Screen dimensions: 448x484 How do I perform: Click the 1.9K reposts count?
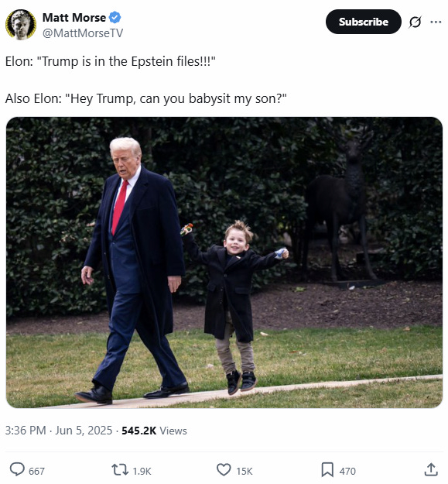(x=142, y=472)
